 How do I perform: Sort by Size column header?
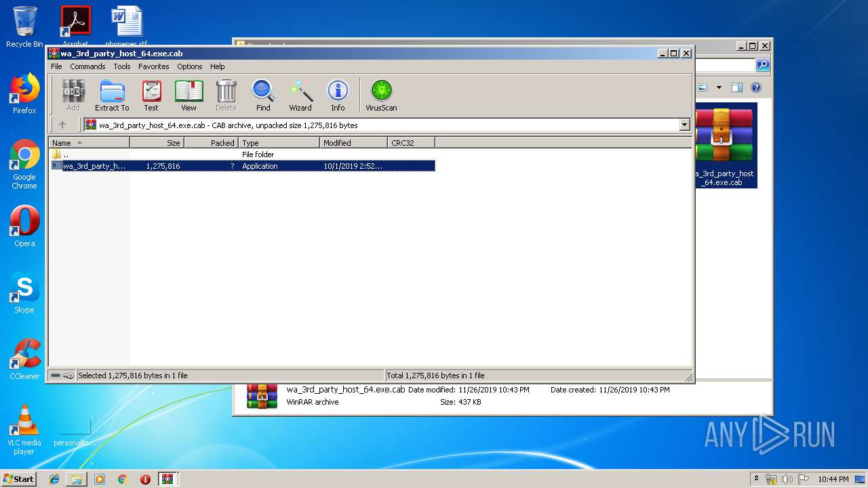tap(157, 142)
